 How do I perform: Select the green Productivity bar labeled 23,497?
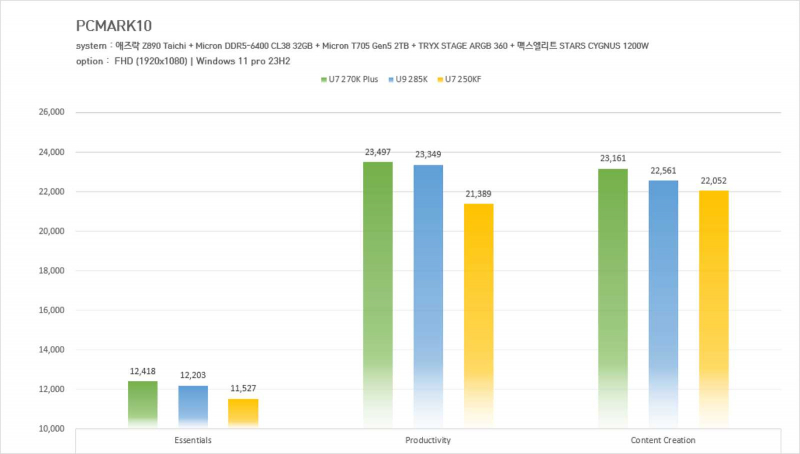378,290
